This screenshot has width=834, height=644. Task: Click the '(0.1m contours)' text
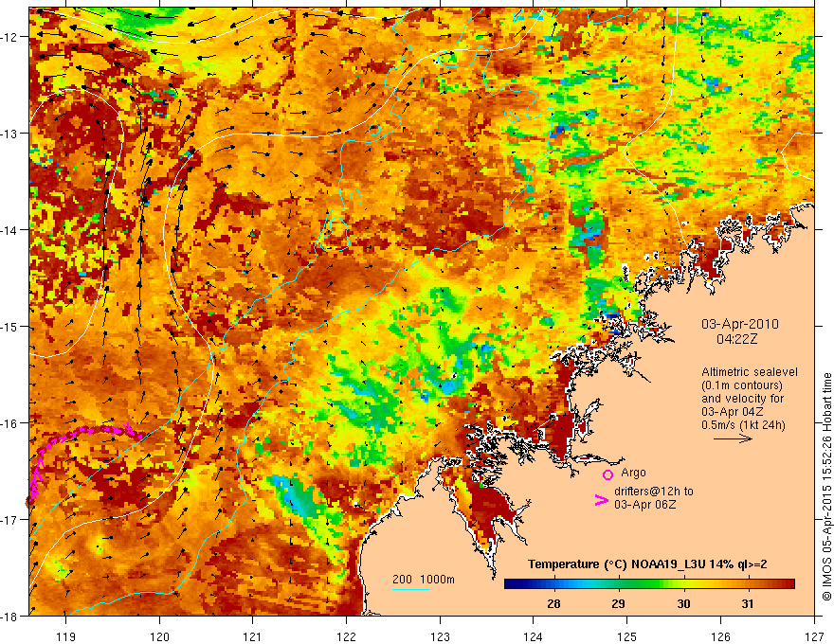point(742,385)
